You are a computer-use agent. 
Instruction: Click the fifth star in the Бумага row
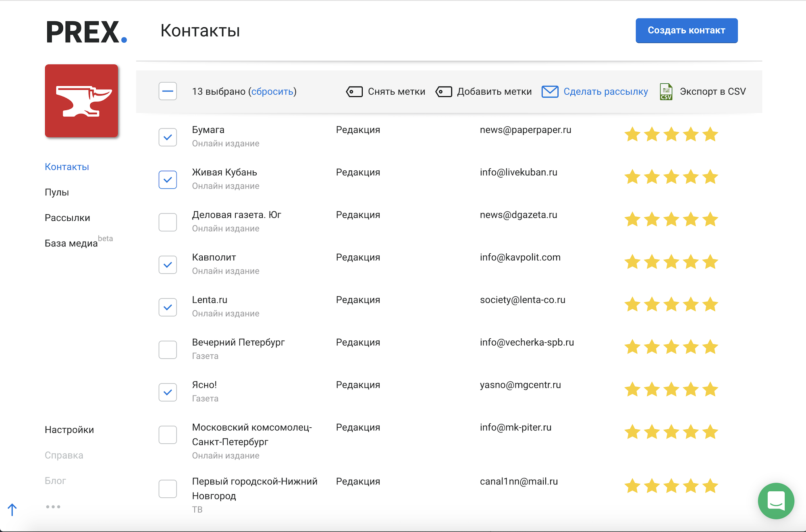click(710, 134)
